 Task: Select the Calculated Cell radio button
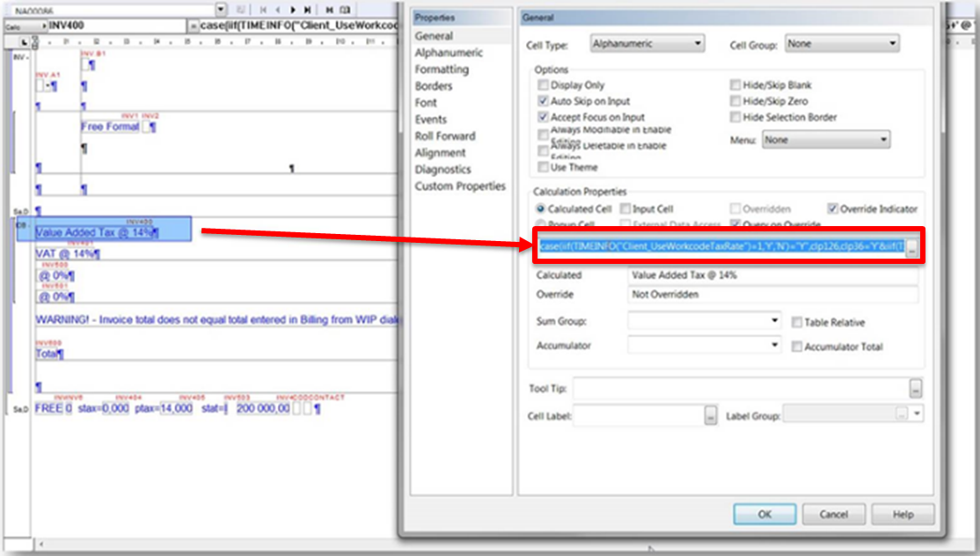[x=541, y=209]
